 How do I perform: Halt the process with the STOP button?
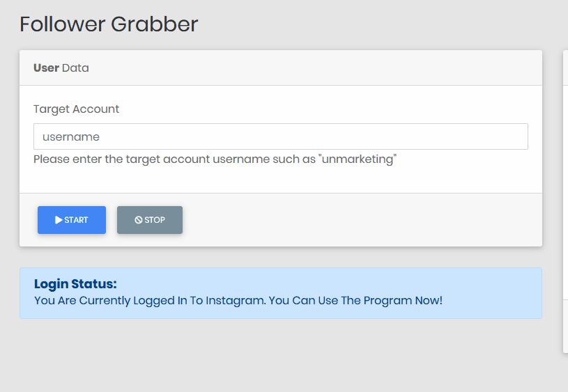150,220
